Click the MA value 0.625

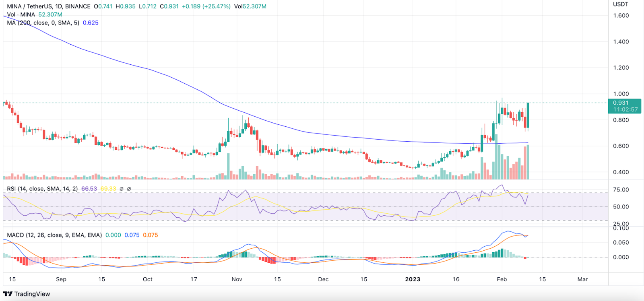[91, 23]
